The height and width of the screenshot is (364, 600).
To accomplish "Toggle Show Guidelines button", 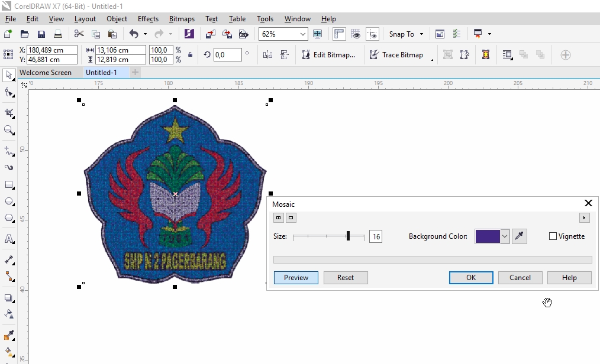I will point(372,34).
